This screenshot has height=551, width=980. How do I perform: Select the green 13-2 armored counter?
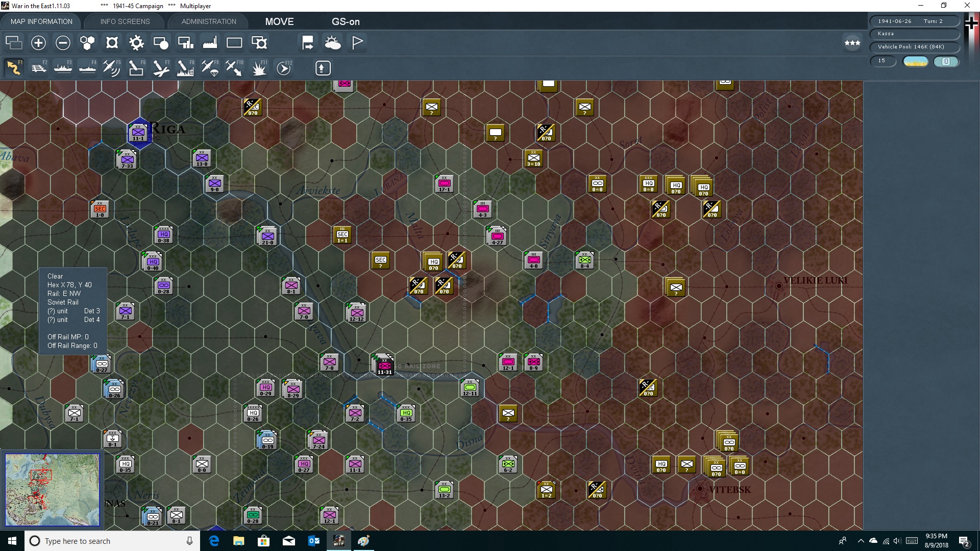(445, 490)
